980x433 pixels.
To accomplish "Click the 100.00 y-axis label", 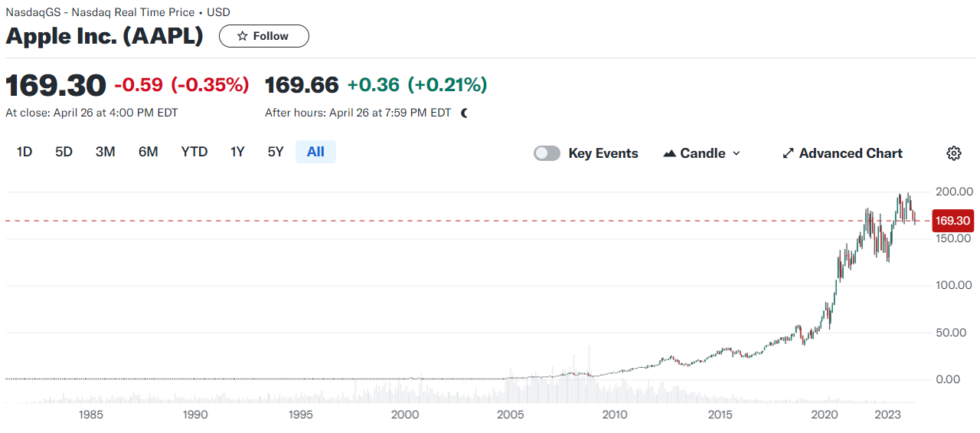I will tap(953, 285).
